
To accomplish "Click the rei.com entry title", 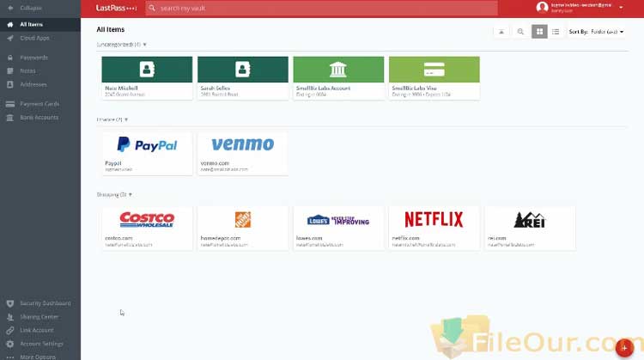I will point(497,238).
